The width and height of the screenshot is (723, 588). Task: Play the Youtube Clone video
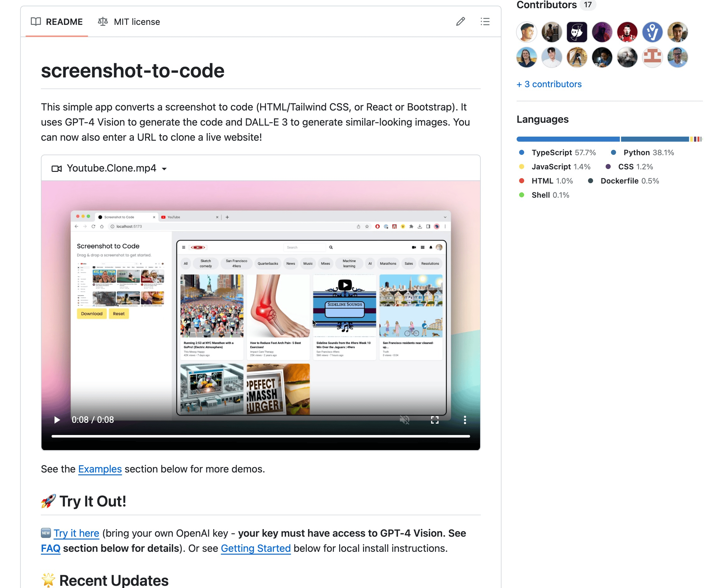click(x=57, y=420)
